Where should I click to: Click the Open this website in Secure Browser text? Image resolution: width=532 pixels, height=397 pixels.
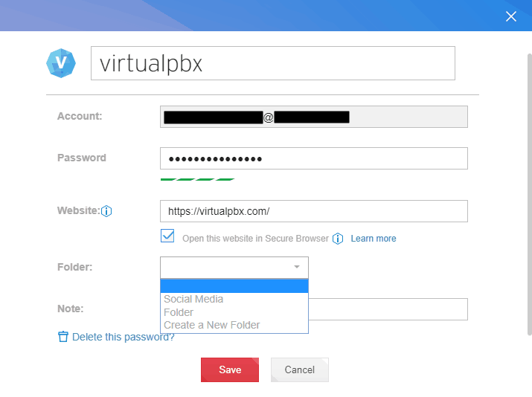click(x=255, y=239)
